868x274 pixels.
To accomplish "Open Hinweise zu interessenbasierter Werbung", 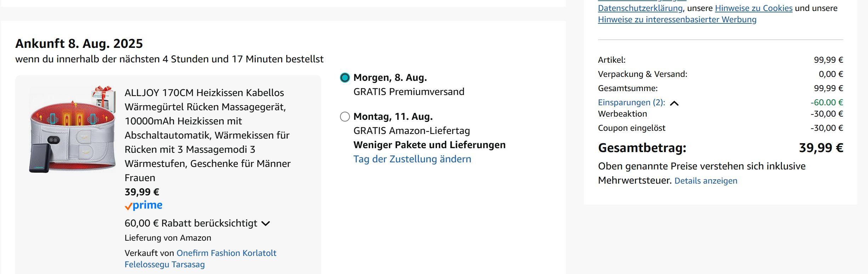I will (x=677, y=19).
